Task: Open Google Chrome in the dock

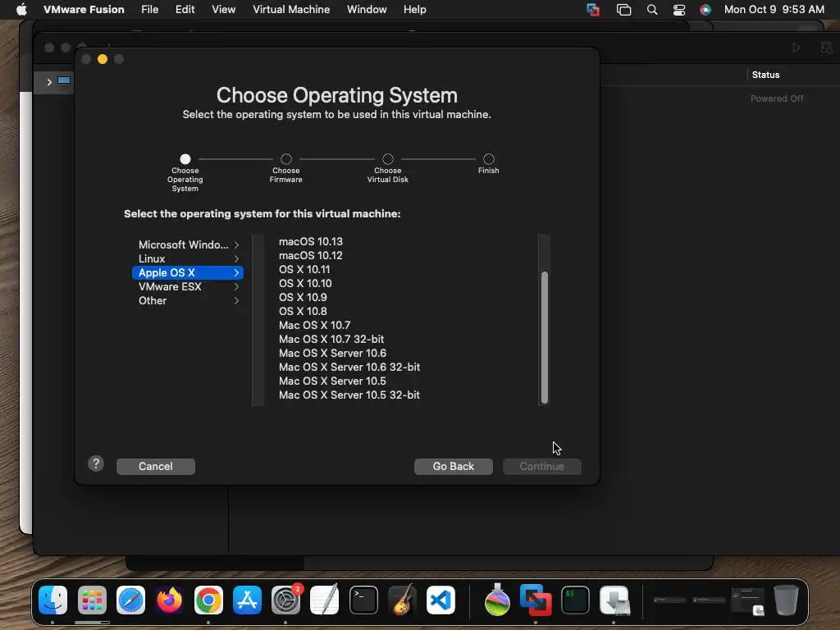Action: [x=208, y=600]
